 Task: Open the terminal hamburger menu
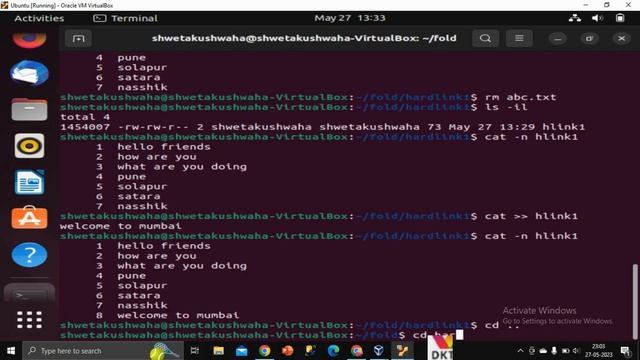pyautogui.click(x=519, y=38)
